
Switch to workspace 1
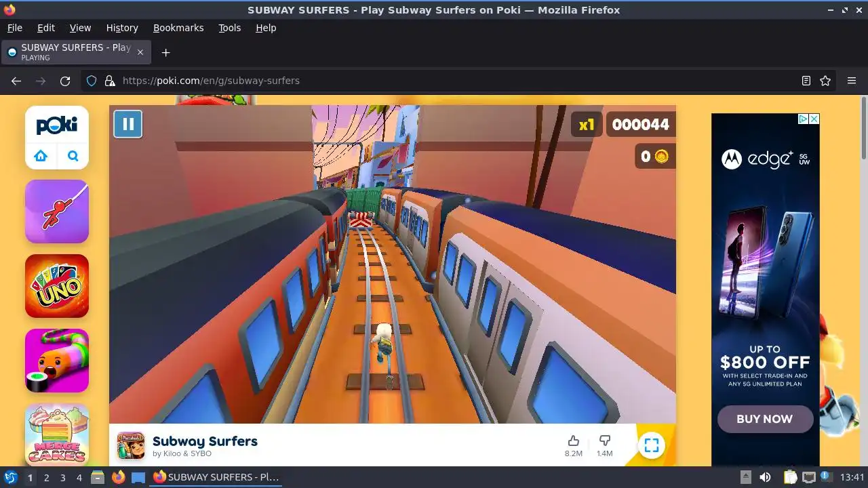coord(30,477)
